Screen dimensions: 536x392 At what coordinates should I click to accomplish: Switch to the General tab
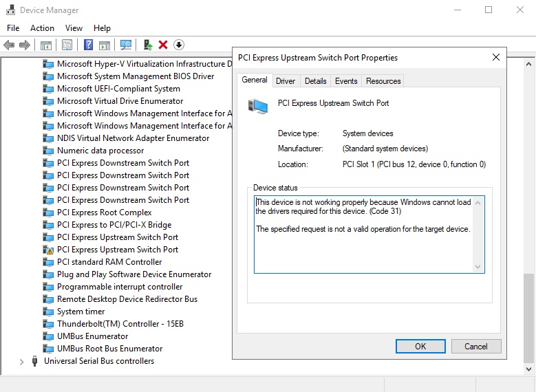(x=255, y=80)
